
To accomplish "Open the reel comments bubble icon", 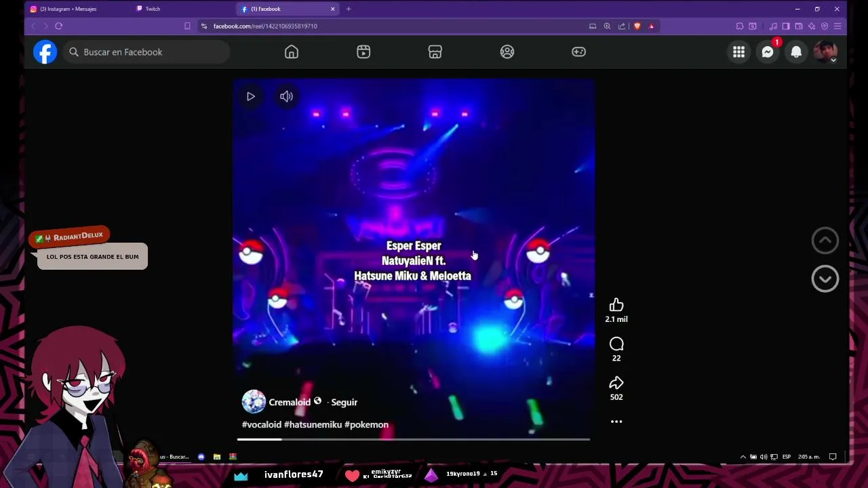I will pos(616,344).
